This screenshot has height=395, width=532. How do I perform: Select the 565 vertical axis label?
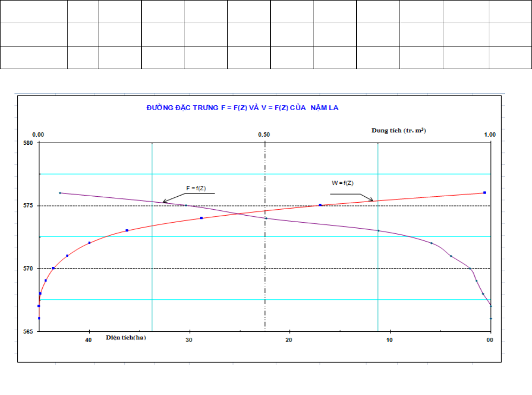click(x=28, y=332)
